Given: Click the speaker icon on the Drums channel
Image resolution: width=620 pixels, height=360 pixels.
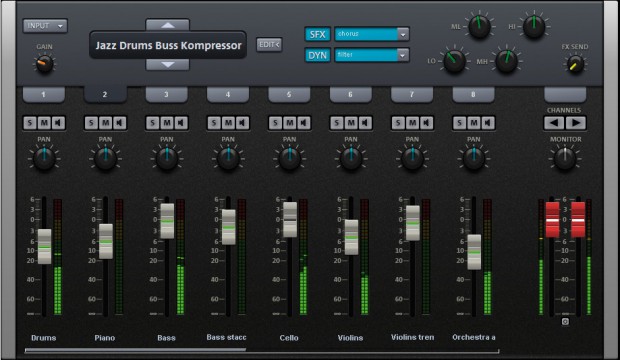Looking at the screenshot, I should click(x=59, y=123).
